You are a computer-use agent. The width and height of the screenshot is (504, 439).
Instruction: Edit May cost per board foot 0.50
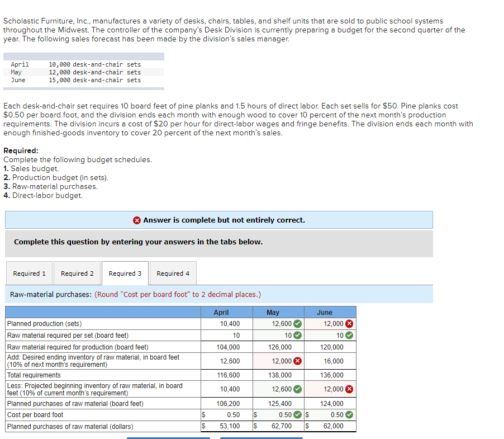[x=278, y=415]
